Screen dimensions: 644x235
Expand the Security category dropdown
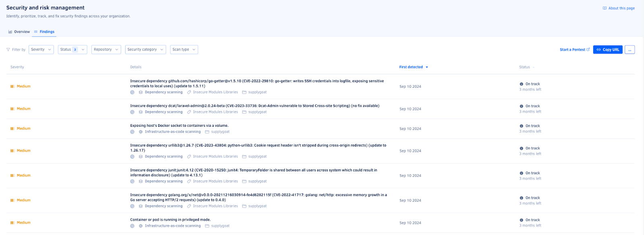tap(146, 49)
